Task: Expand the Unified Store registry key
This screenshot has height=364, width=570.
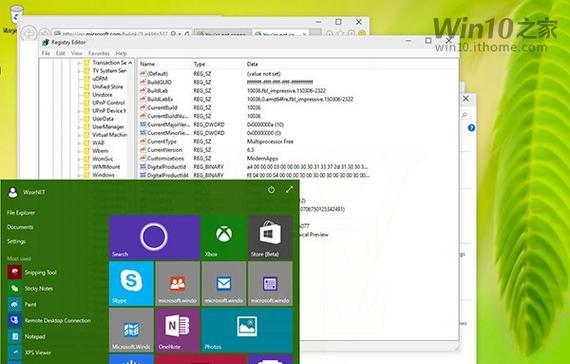Action: tap(79, 87)
